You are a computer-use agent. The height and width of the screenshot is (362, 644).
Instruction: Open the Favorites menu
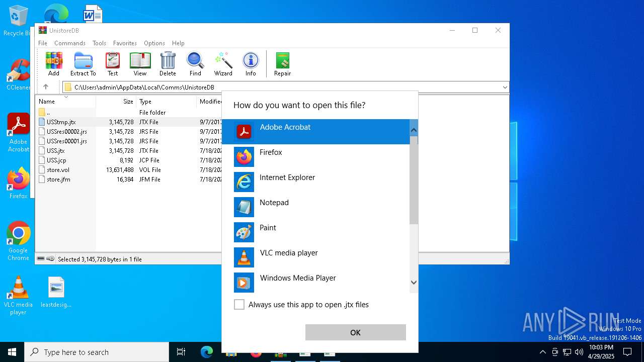point(125,43)
